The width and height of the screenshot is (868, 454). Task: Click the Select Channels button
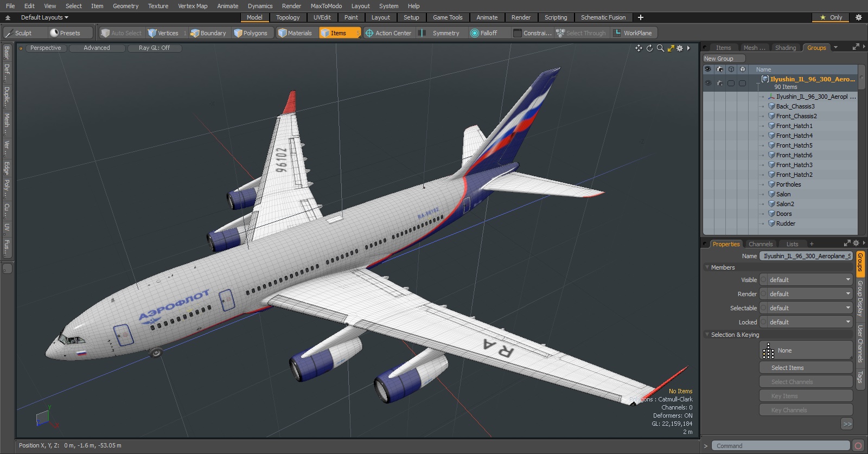pyautogui.click(x=806, y=382)
